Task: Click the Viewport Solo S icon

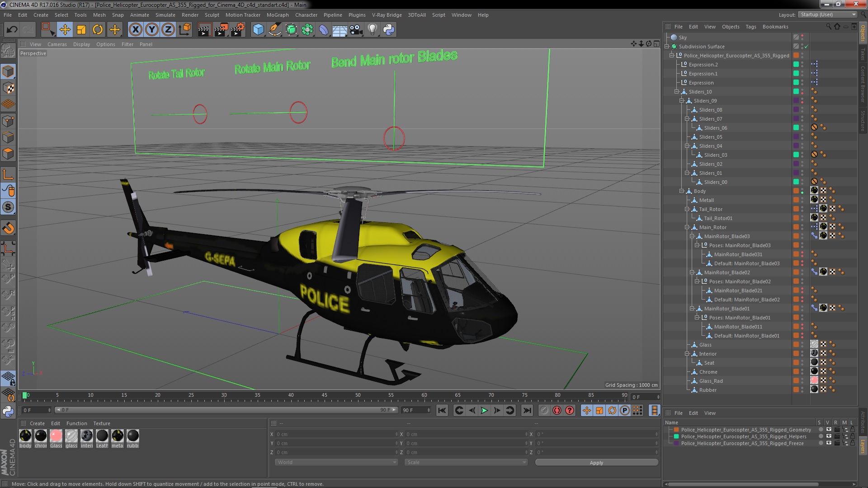Action: tap(8, 207)
